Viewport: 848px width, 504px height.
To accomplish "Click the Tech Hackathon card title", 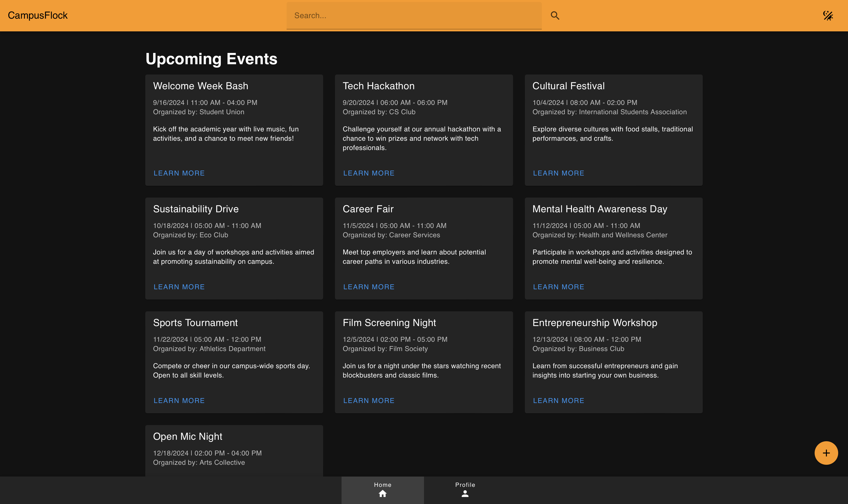I will pos(378,86).
